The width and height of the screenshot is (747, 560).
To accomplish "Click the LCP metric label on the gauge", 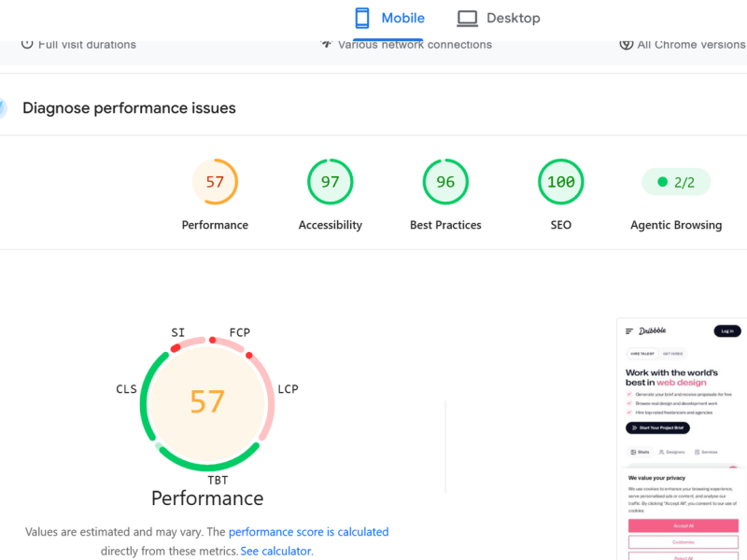I will (289, 389).
